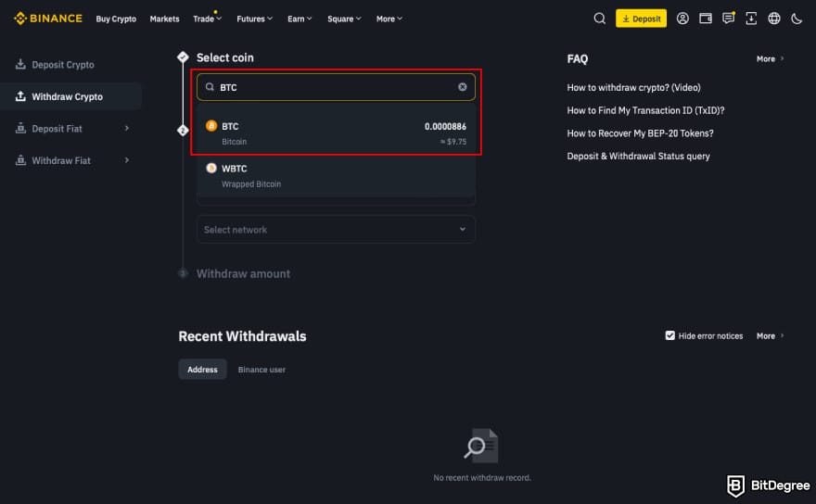This screenshot has height=504, width=816.
Task: Expand the Earn menu
Action: 300,19
